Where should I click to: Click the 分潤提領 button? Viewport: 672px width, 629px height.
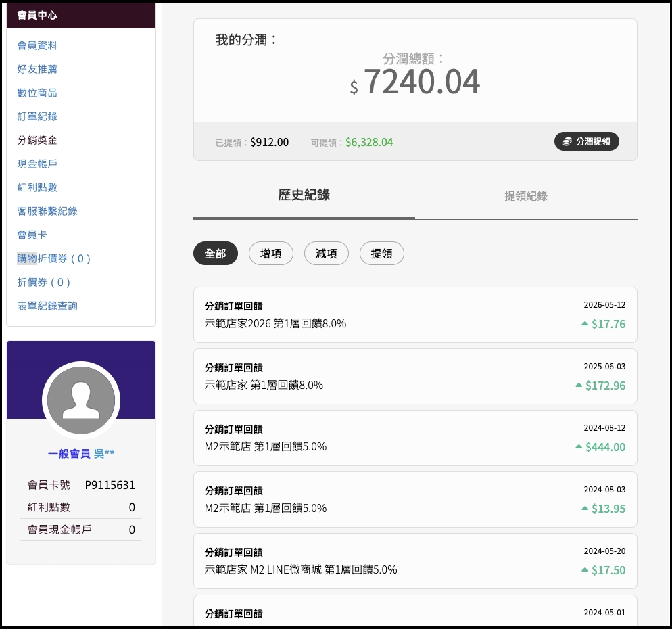coord(586,141)
